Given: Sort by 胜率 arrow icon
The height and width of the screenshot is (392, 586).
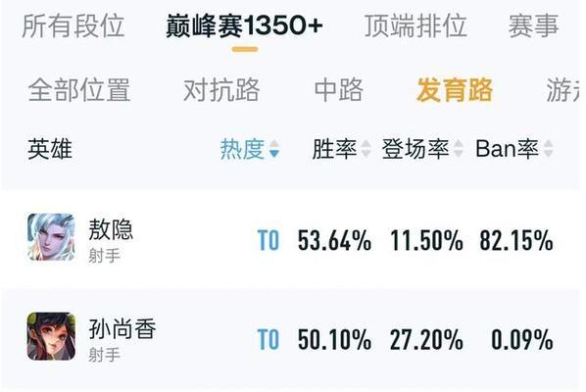Looking at the screenshot, I should point(366,149).
